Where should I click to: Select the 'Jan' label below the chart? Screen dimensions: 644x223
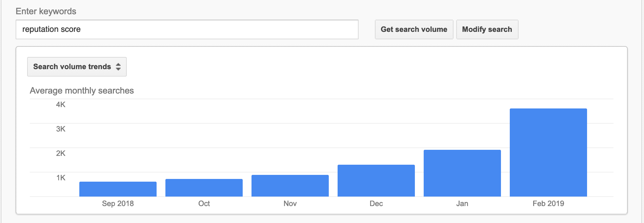pos(462,204)
